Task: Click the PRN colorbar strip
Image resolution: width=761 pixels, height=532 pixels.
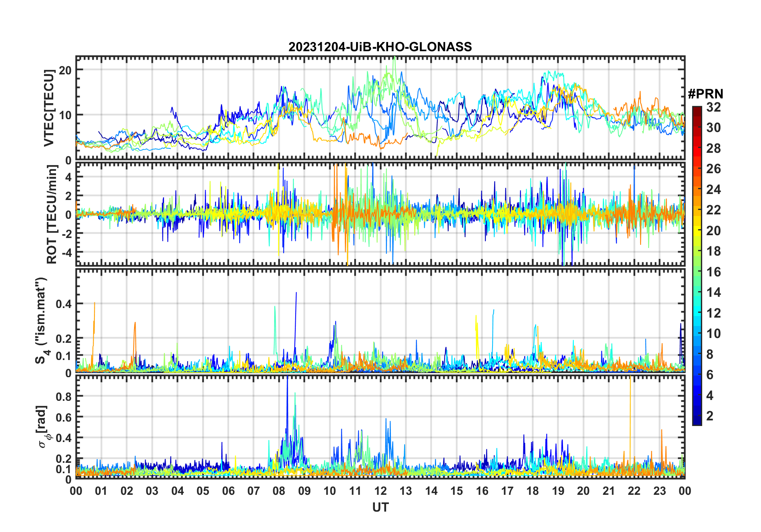Action: click(x=697, y=266)
